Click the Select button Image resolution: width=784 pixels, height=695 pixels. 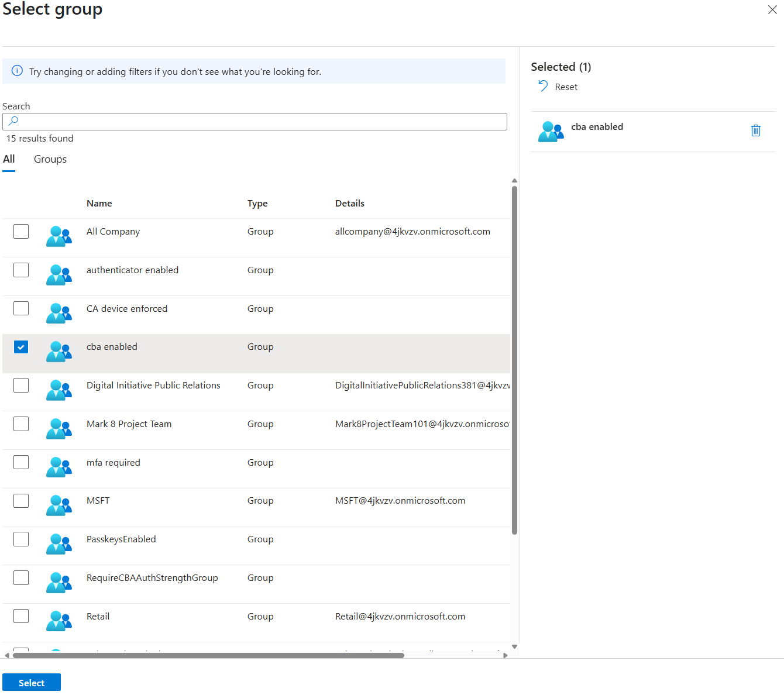31,682
